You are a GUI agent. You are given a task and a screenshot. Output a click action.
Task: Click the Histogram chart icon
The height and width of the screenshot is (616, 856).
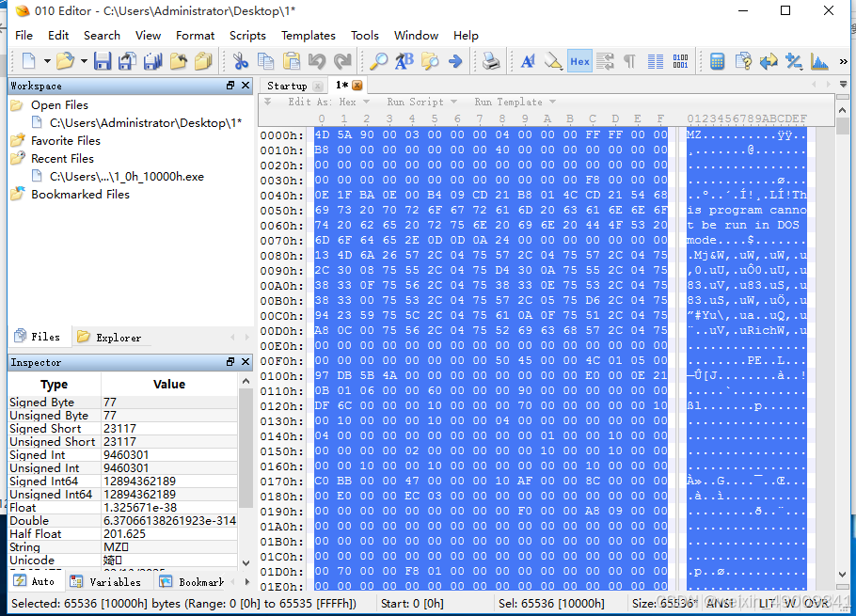pos(819,61)
